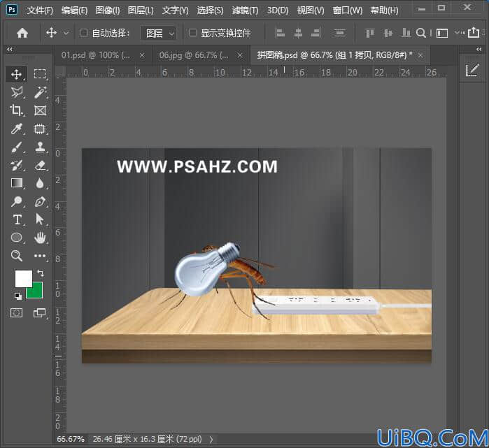This screenshot has height=448, width=489.
Task: Open the 文件(F) menu
Action: pyautogui.click(x=40, y=10)
